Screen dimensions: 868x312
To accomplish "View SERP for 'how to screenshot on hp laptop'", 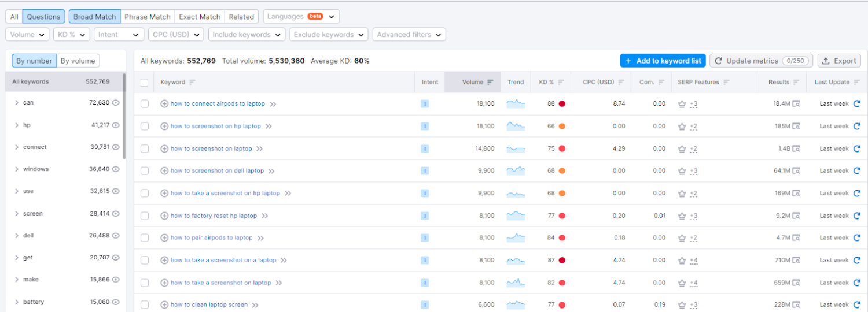I will coord(796,126).
